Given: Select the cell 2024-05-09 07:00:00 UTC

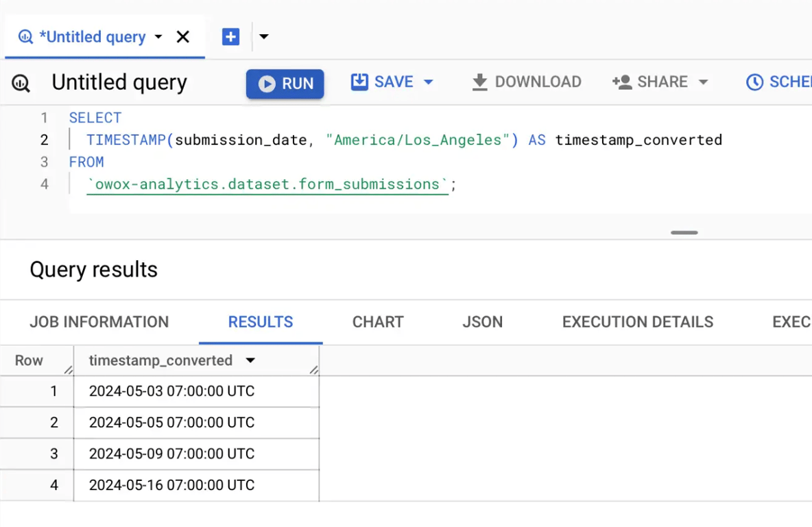Looking at the screenshot, I should click(196, 454).
